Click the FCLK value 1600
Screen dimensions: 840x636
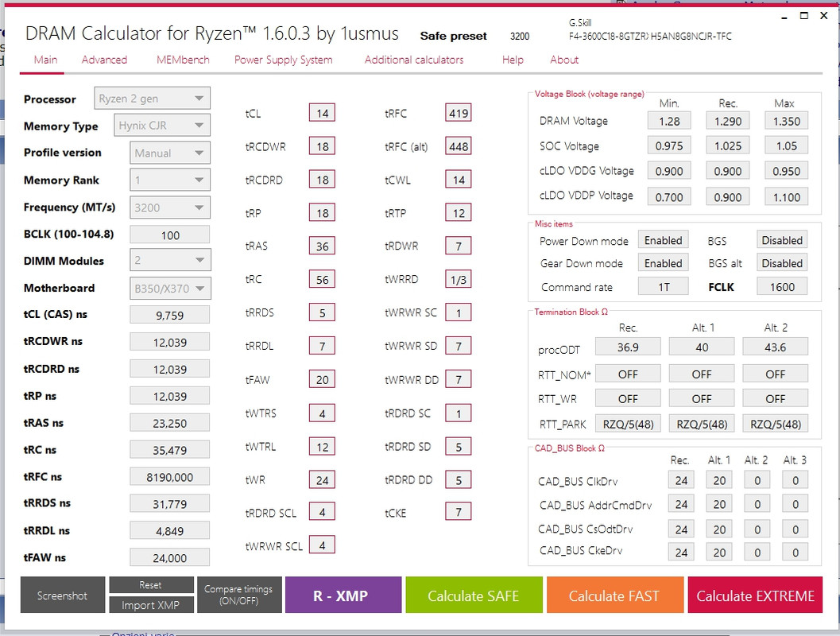[782, 287]
